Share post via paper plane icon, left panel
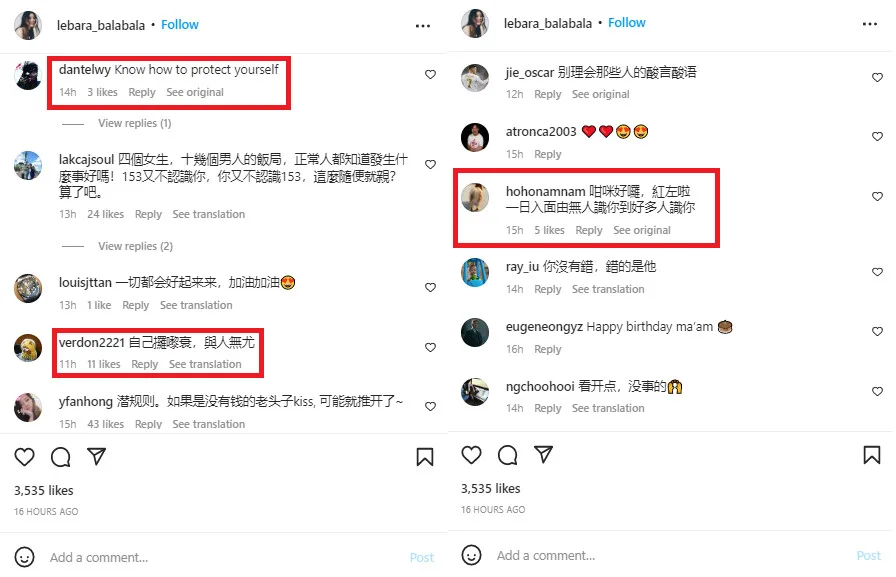The height and width of the screenshot is (577, 896). (x=97, y=456)
